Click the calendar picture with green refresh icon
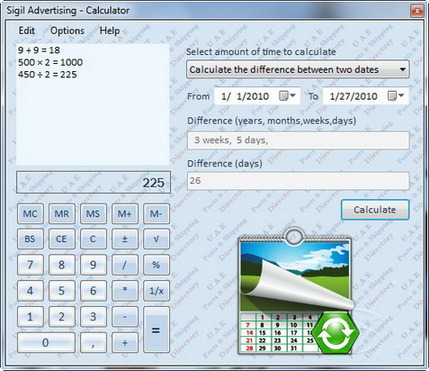Screen dimensions: 429x371 click(x=299, y=292)
